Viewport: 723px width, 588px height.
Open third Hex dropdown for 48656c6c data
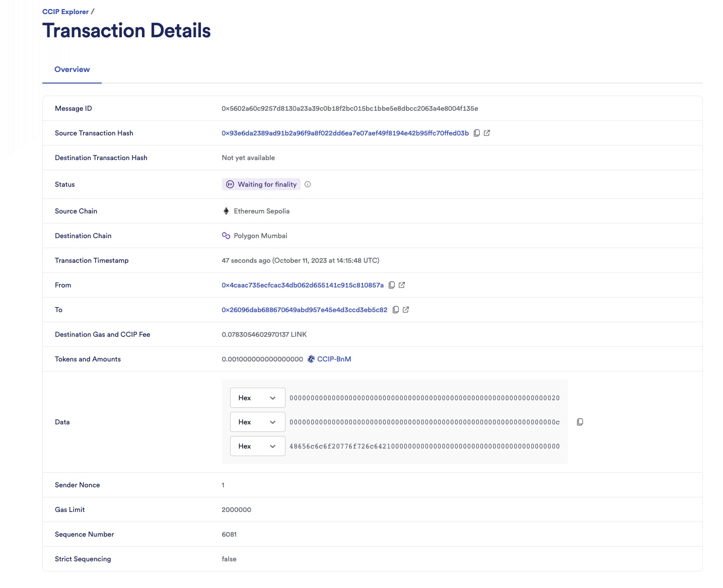click(x=258, y=446)
